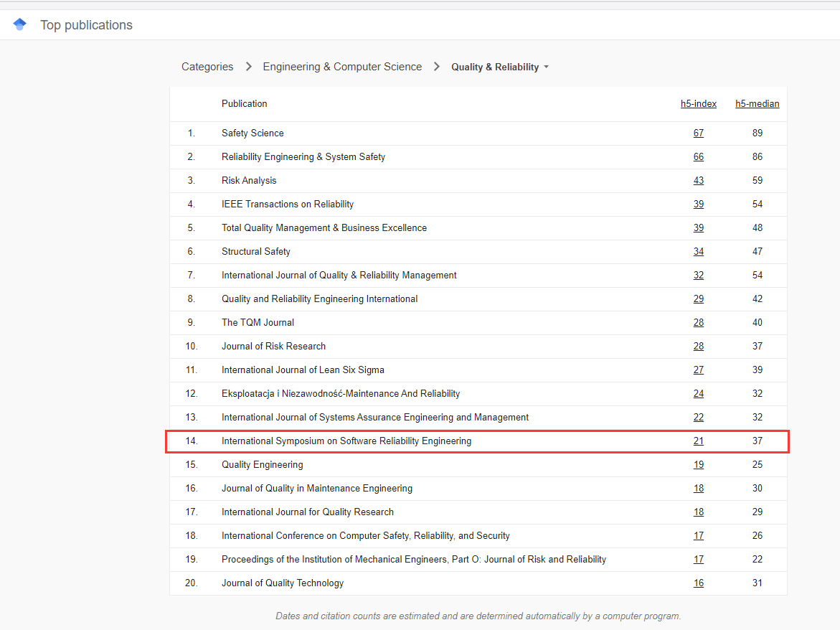This screenshot has width=840, height=630.
Task: Click Safety Science h5-median value 89
Action: pos(757,133)
